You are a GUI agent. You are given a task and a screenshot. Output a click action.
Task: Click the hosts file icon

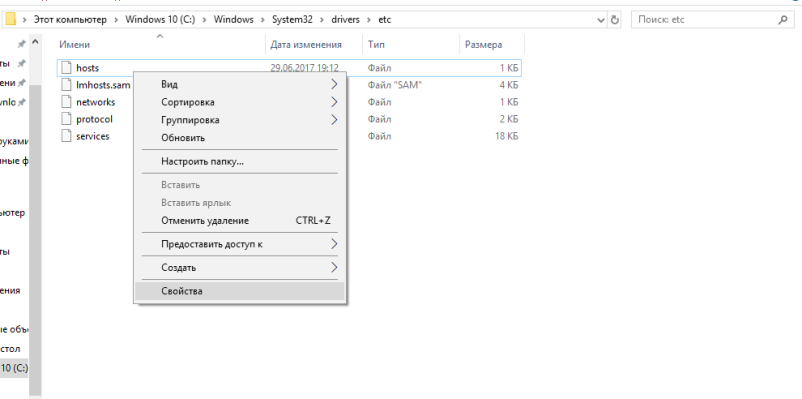pyautogui.click(x=66, y=68)
